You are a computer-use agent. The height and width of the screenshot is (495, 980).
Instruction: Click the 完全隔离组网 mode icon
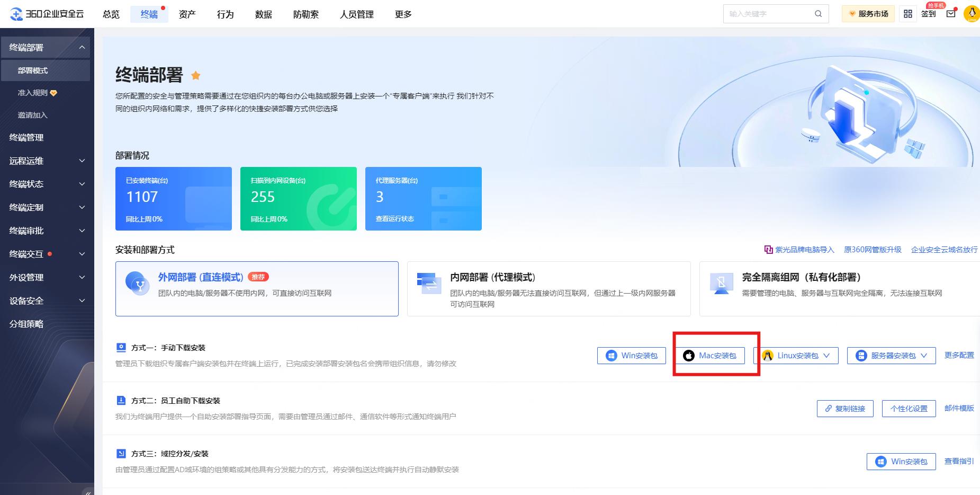[721, 284]
